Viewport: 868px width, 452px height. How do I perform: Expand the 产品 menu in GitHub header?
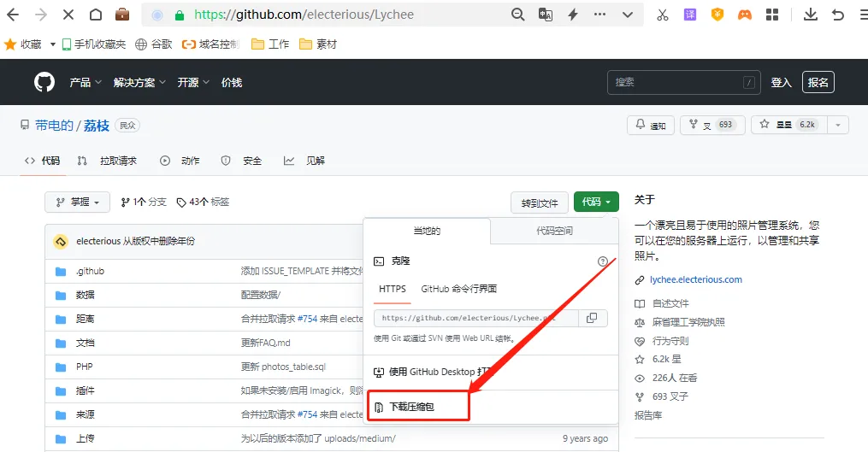click(x=86, y=82)
